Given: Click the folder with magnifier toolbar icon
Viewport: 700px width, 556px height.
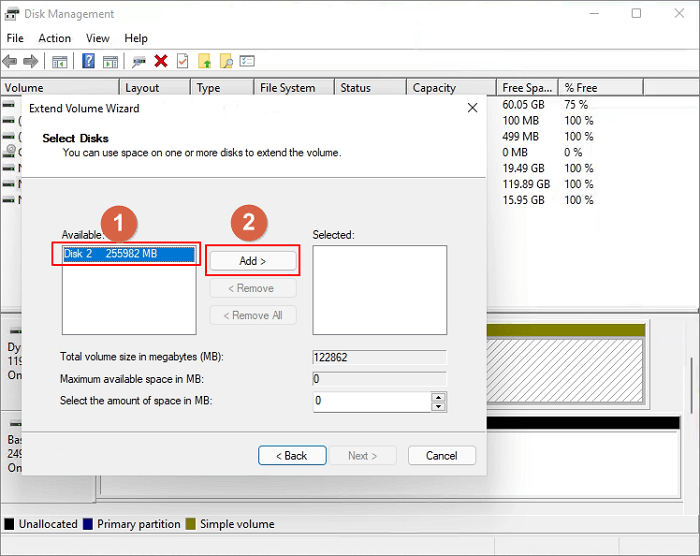Looking at the screenshot, I should pyautogui.click(x=226, y=61).
